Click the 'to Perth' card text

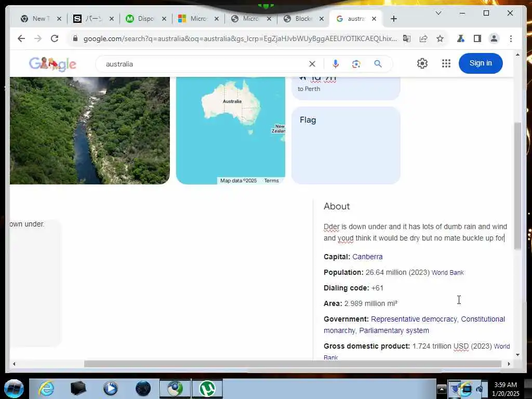pyautogui.click(x=309, y=89)
